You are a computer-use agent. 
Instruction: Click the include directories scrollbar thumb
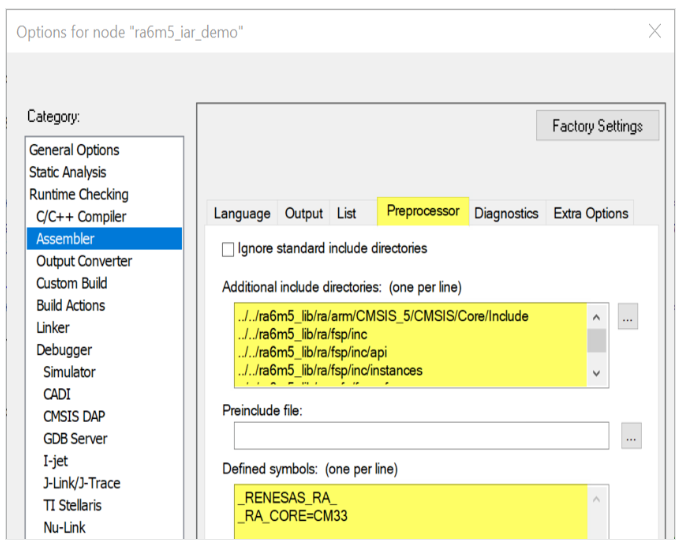coord(597,341)
